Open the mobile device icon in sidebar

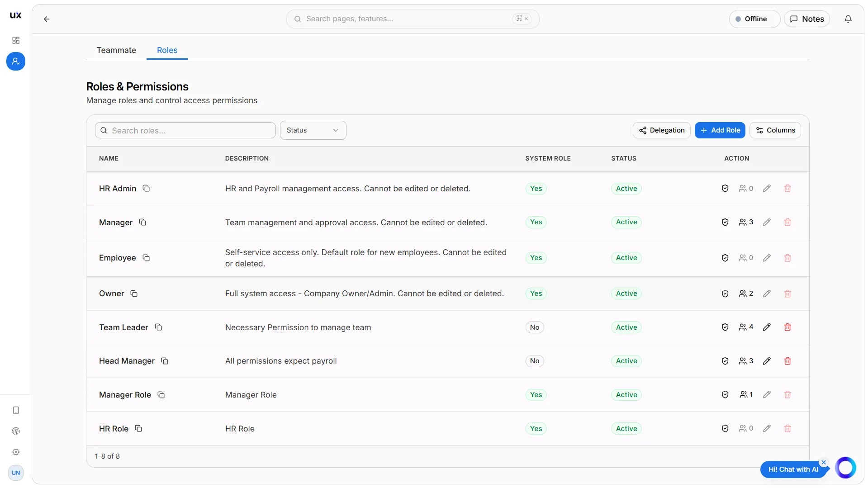point(16,410)
